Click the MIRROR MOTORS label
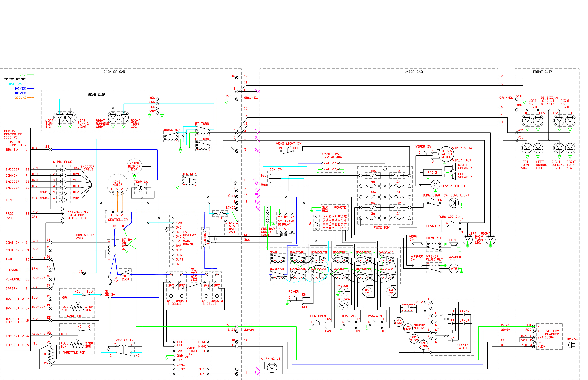Viewport: 588px width, 380px height. pos(419,327)
